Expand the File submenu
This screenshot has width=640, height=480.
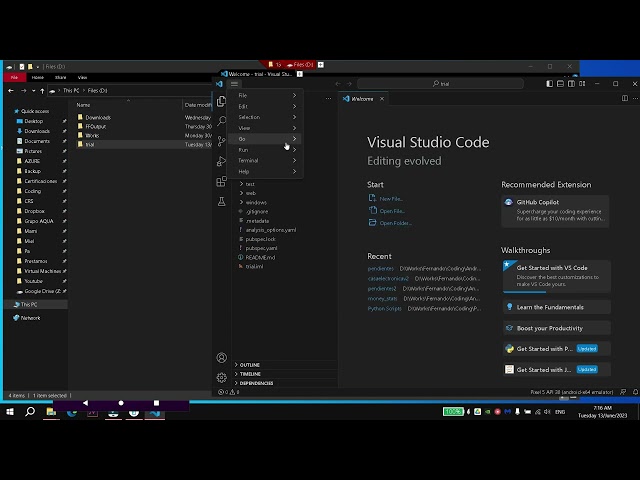coord(265,95)
